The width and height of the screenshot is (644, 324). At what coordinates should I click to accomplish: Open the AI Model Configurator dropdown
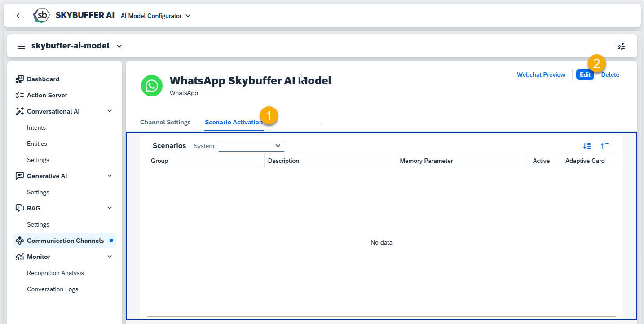(156, 16)
